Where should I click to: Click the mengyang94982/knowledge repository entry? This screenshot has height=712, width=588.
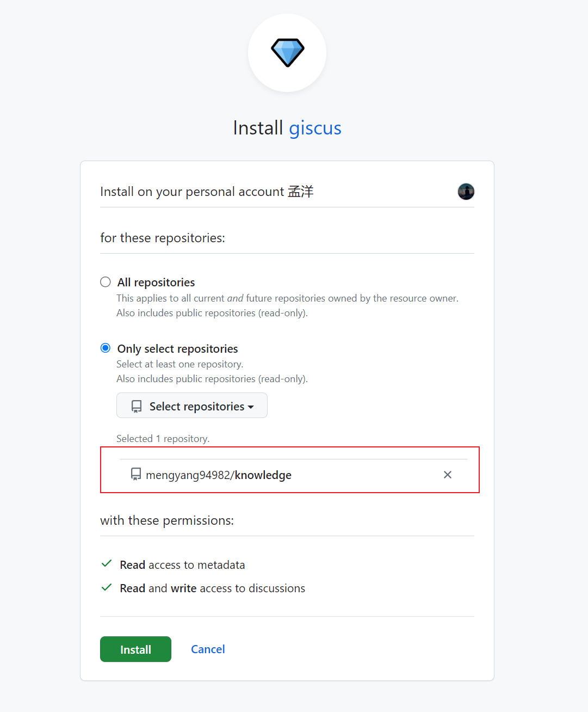click(x=219, y=475)
